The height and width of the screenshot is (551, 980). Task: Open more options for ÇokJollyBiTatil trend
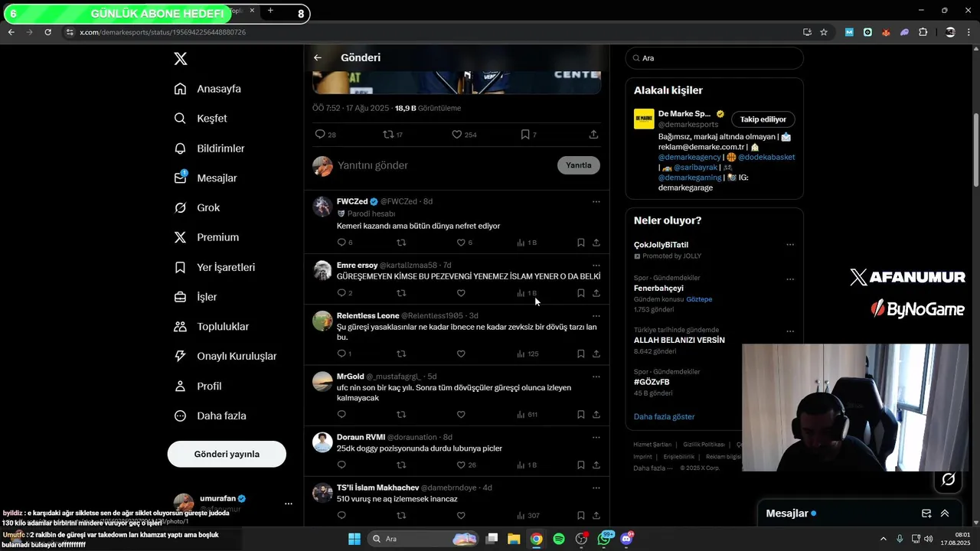click(x=789, y=245)
